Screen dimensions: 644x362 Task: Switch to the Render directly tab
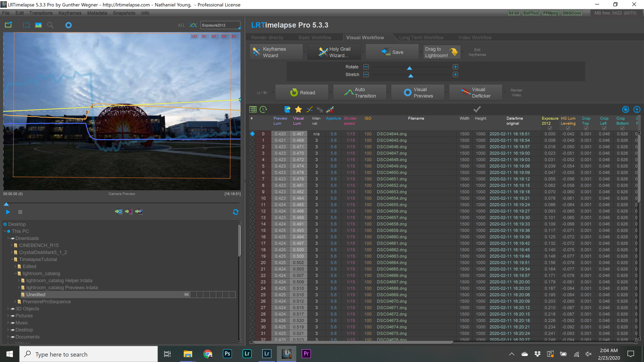pos(267,38)
